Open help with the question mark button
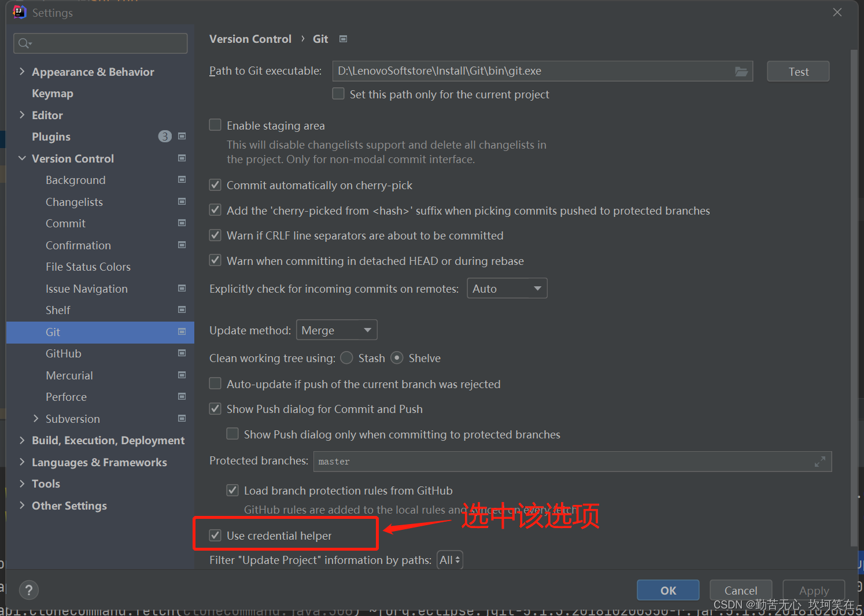864x616 pixels. [29, 590]
